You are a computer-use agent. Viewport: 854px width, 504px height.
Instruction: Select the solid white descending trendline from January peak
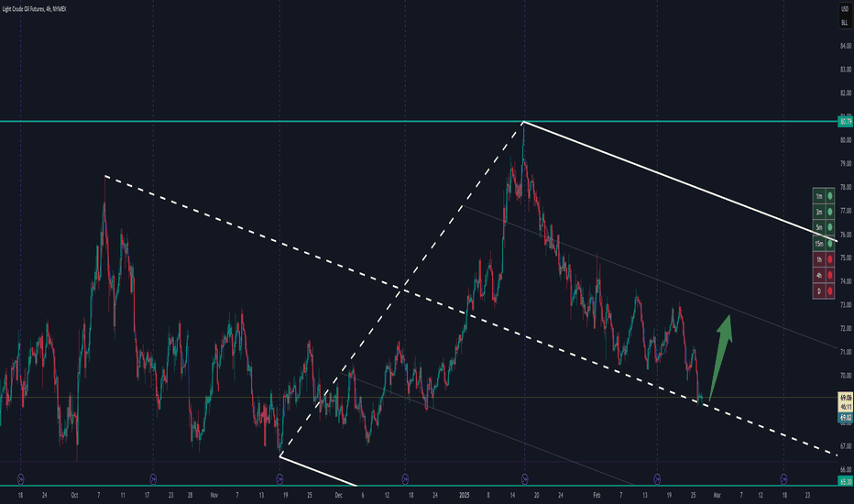pos(681,181)
